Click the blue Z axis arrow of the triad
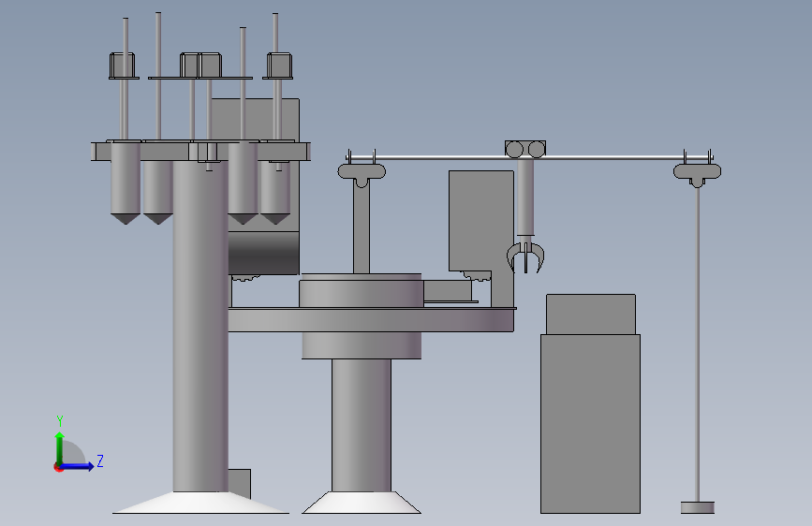This screenshot has height=526, width=812. pos(78,466)
